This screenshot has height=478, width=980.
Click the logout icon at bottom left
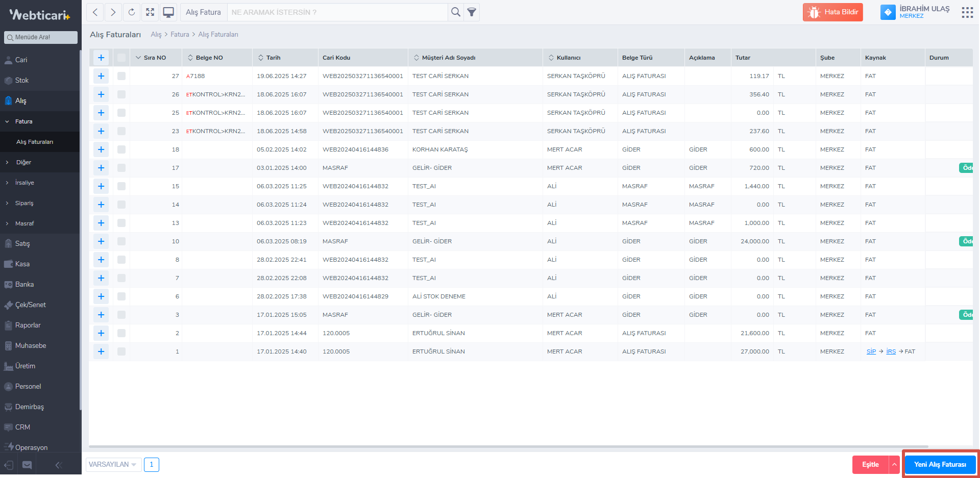[x=9, y=465]
